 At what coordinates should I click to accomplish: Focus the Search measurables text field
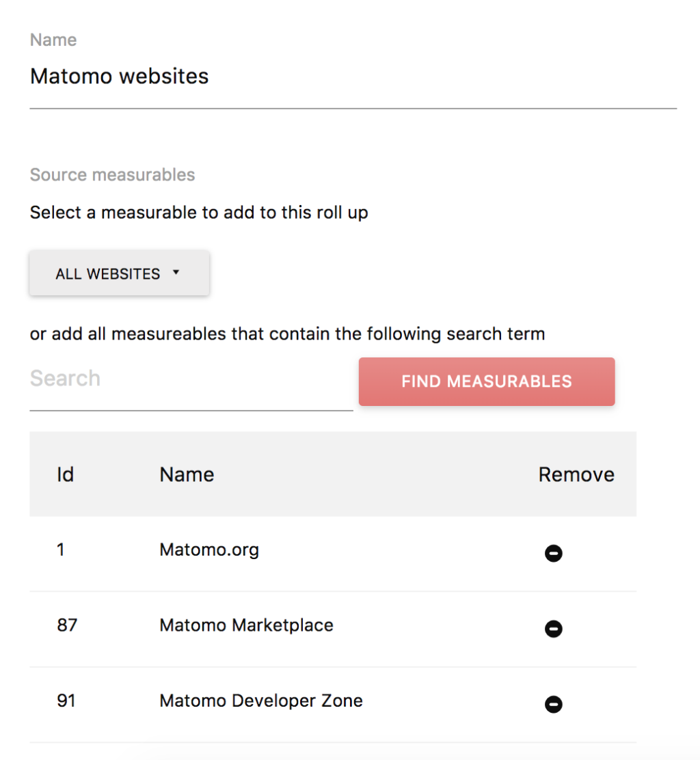click(191, 379)
